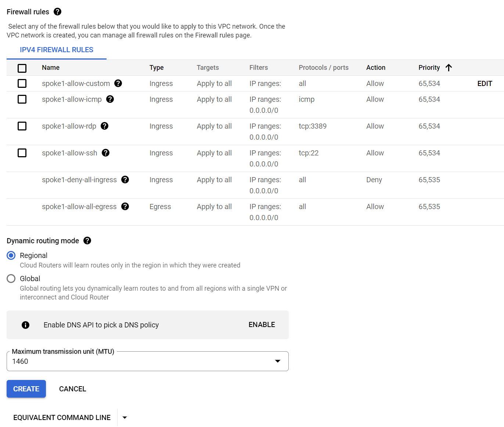Viewport: 504px width, 427px height.
Task: Click ENABLE to enable the DNS API
Action: 262,325
